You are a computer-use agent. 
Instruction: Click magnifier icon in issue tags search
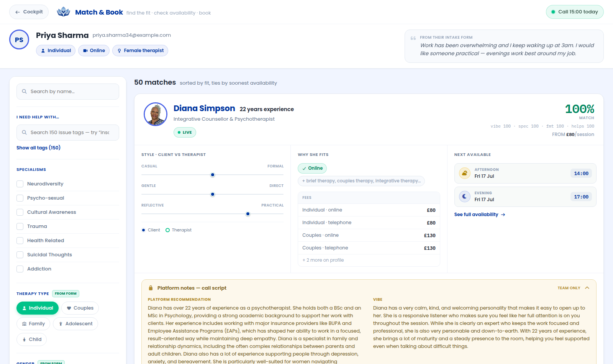tap(25, 133)
